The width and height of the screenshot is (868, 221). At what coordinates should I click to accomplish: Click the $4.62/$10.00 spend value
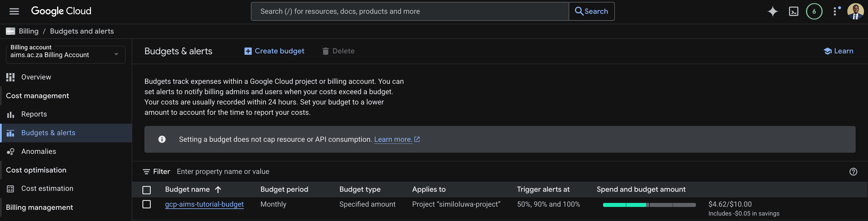tap(730, 204)
